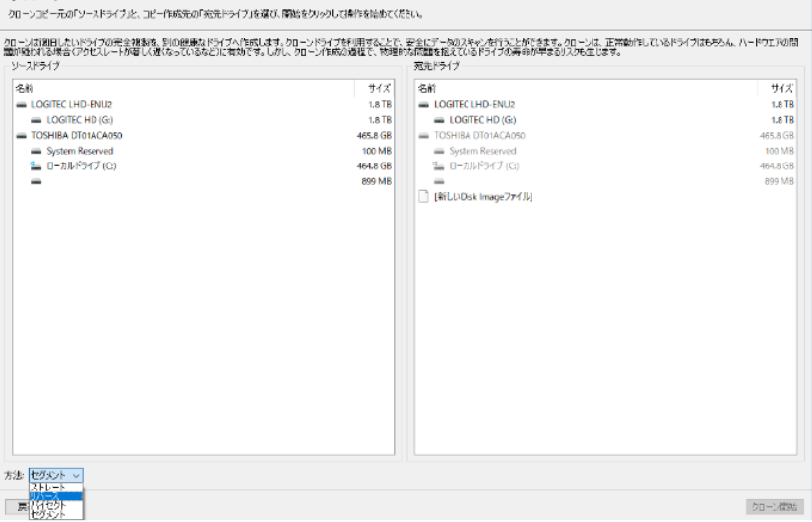Click the Windows icon of ローカルドライブ (C:) in source
The height and width of the screenshot is (522, 812).
tap(37, 166)
